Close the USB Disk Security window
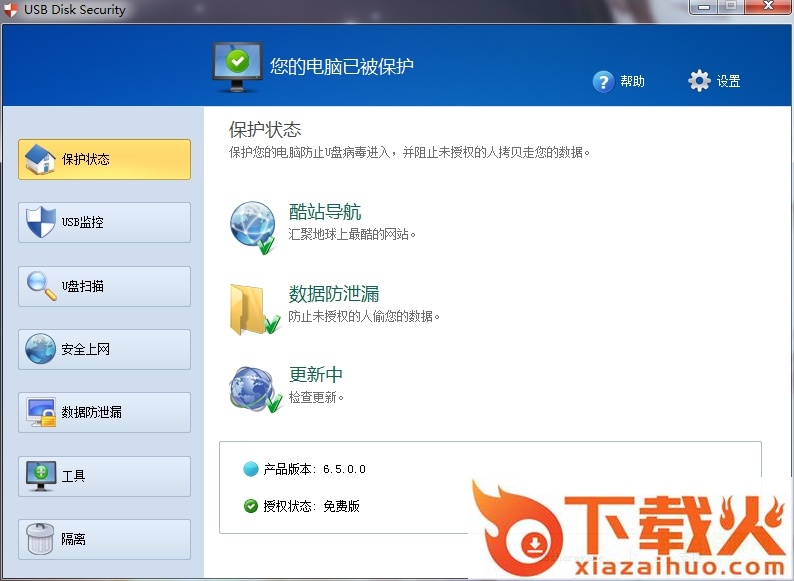 (x=768, y=6)
